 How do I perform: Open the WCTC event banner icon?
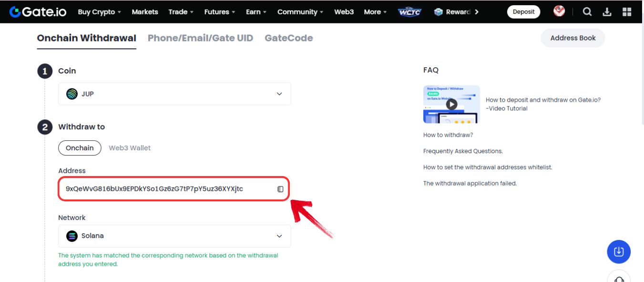409,12
